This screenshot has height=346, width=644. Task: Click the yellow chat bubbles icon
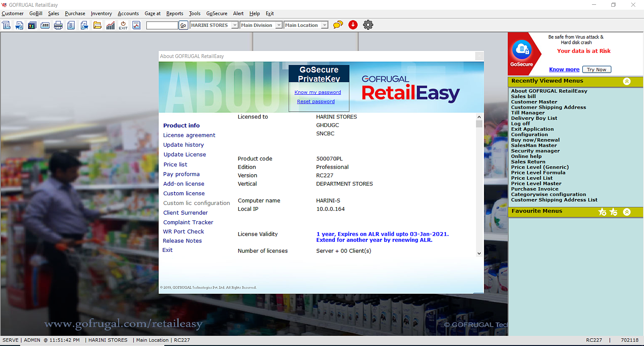(338, 25)
